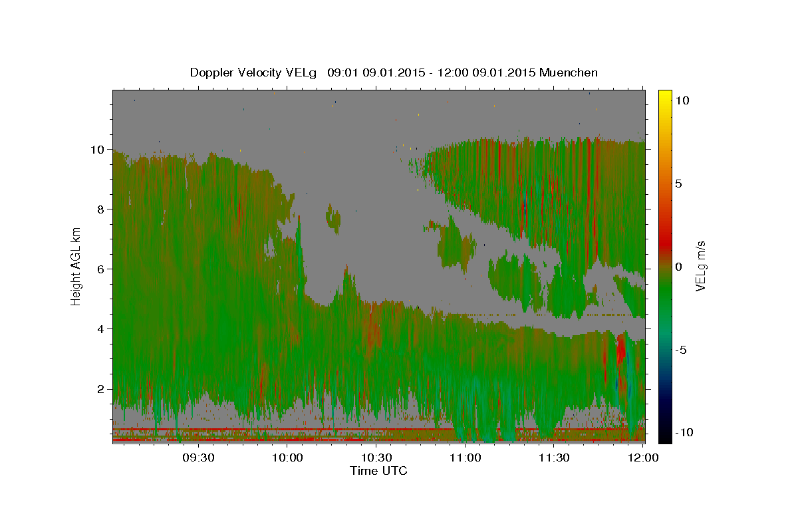Click the 12:00 time tick label
Image resolution: width=798 pixels, height=532 pixels.
[642, 458]
